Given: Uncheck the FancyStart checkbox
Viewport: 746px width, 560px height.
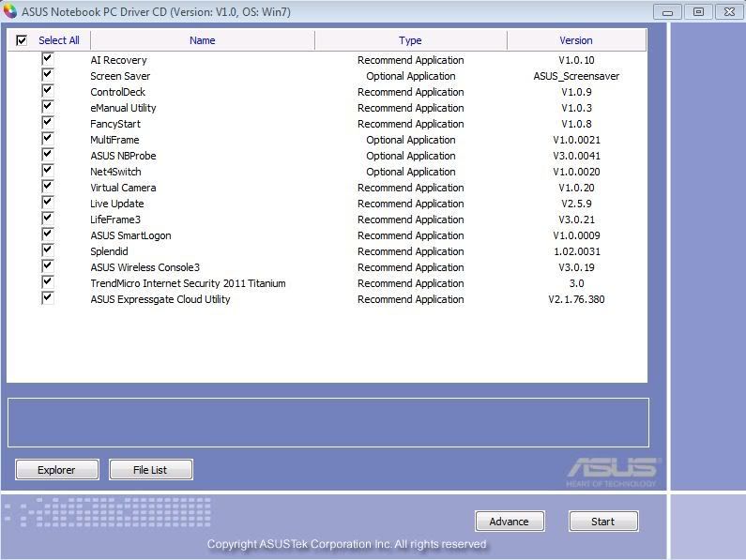Looking at the screenshot, I should 48,123.
